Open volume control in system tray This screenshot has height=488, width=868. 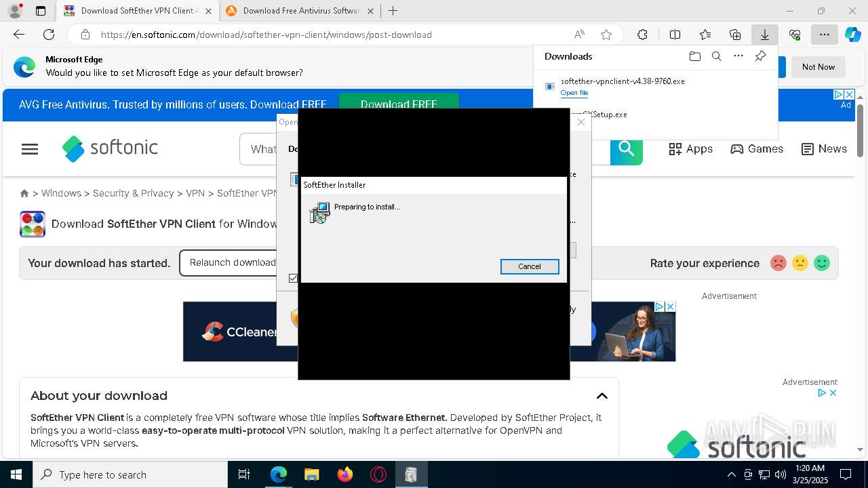[781, 474]
